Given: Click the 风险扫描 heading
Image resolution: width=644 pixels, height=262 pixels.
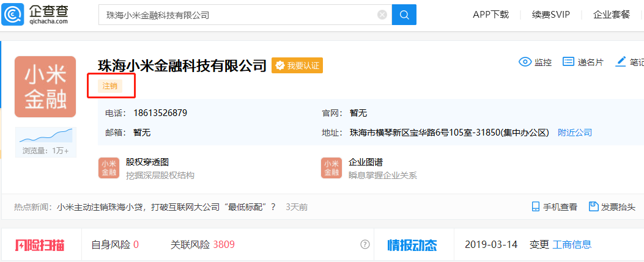Looking at the screenshot, I should click(40, 245).
